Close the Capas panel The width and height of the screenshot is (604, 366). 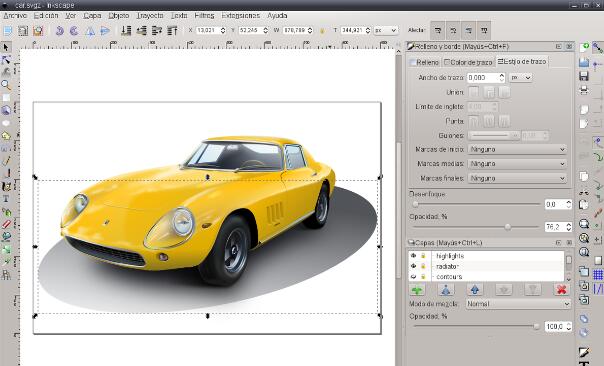click(x=569, y=242)
